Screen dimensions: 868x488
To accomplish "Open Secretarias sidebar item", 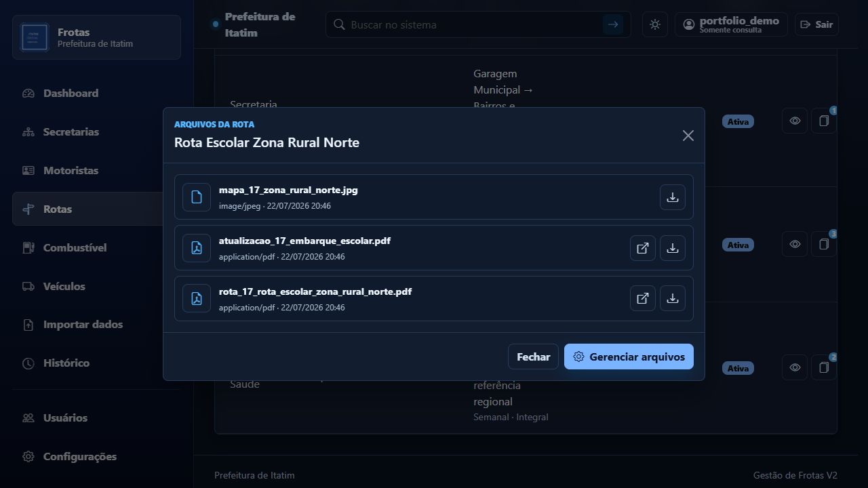I will [x=96, y=132].
